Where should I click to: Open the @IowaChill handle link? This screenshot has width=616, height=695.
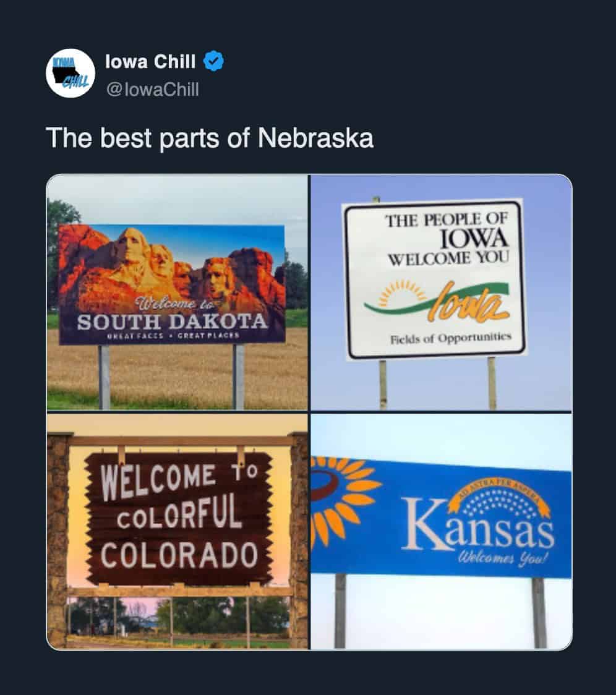click(152, 89)
